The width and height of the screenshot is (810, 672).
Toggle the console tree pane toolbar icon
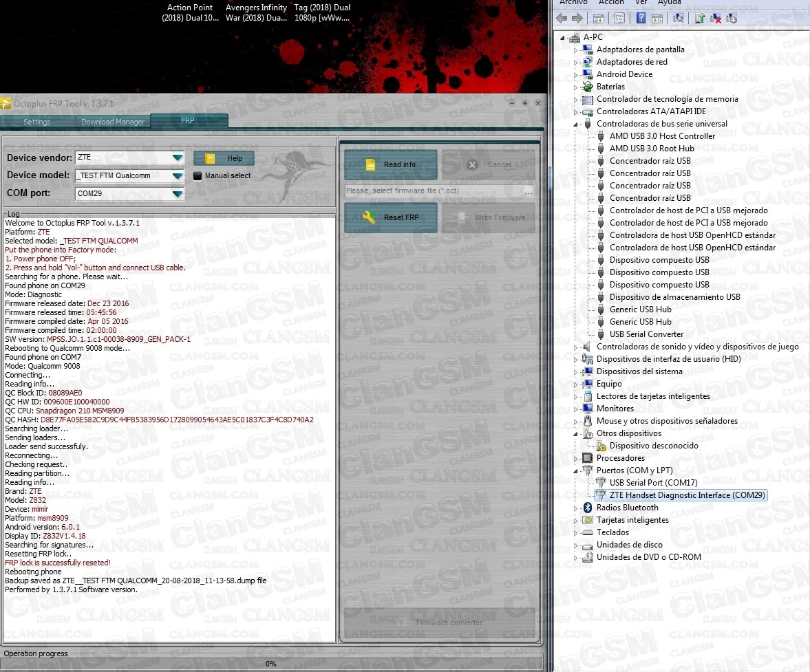point(598,19)
